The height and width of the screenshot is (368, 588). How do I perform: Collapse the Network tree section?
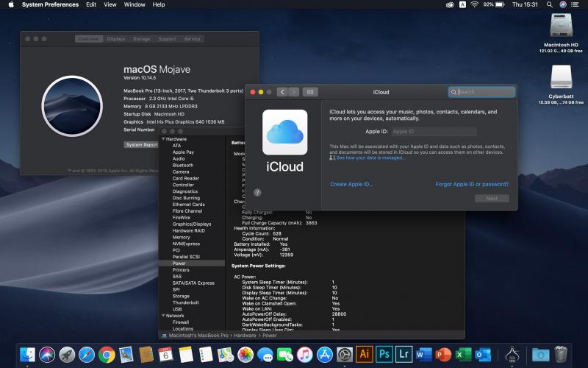pyautogui.click(x=163, y=315)
